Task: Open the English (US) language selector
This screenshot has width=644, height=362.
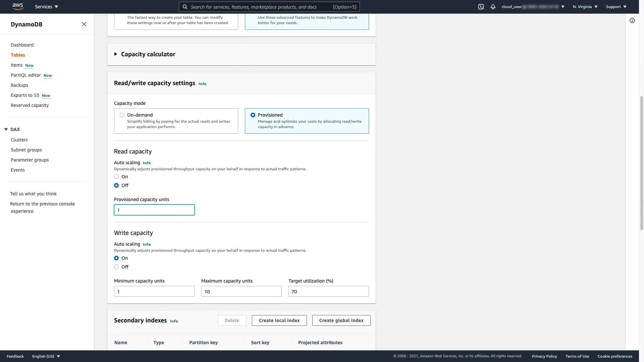Action: [46, 356]
